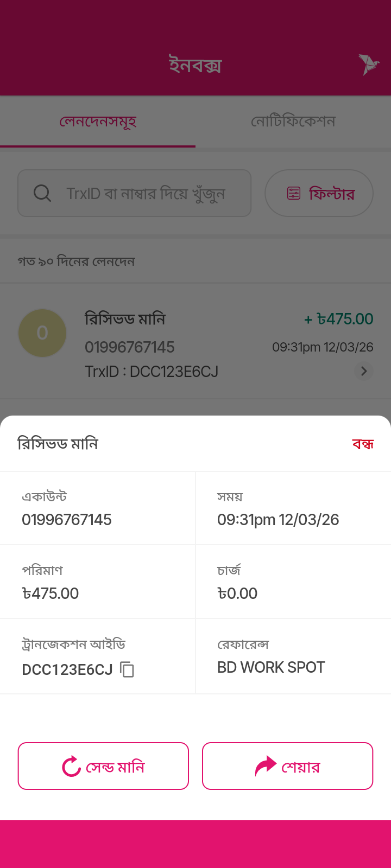
Task: Click the গত ৯০ দিনের লেনদেন label
Action: pyautogui.click(x=76, y=261)
